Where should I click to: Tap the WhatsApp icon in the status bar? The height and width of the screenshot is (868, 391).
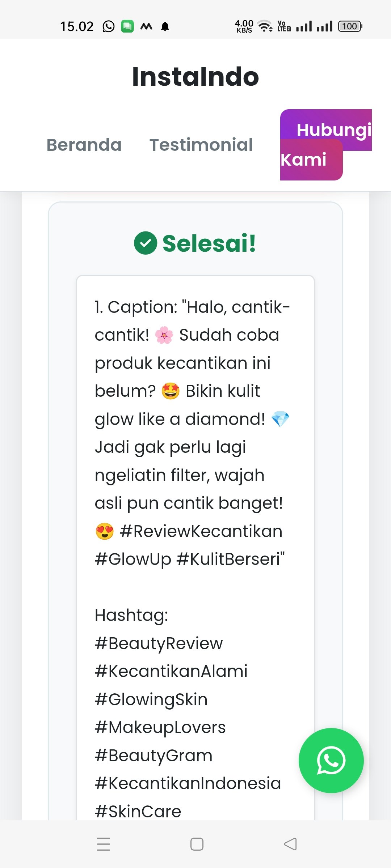click(108, 26)
